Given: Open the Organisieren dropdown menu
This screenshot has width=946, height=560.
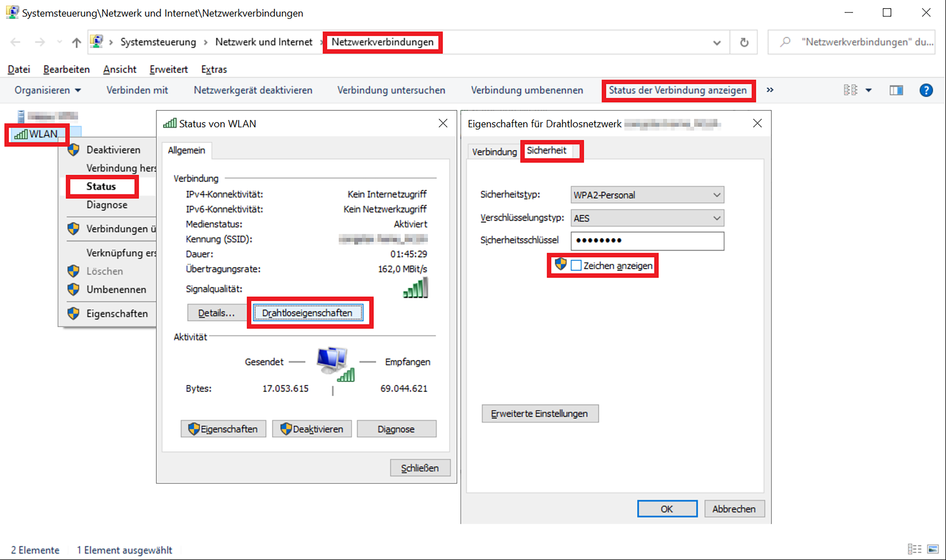Looking at the screenshot, I should pyautogui.click(x=48, y=90).
